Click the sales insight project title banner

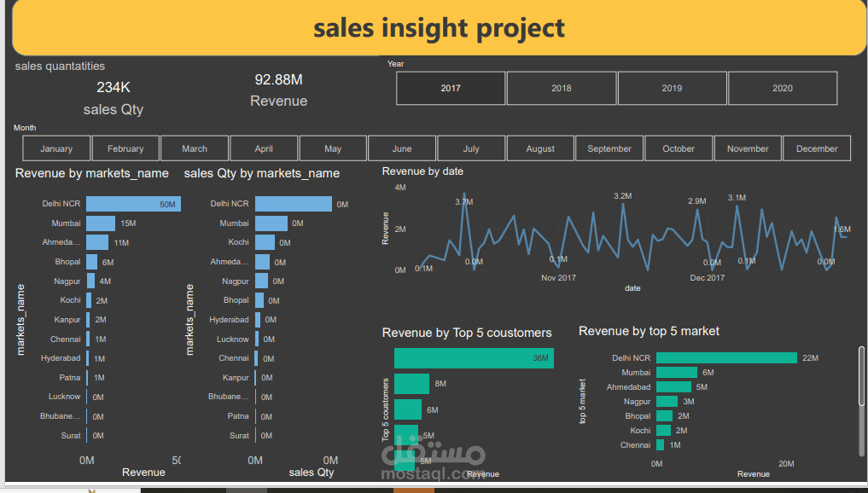pos(438,28)
